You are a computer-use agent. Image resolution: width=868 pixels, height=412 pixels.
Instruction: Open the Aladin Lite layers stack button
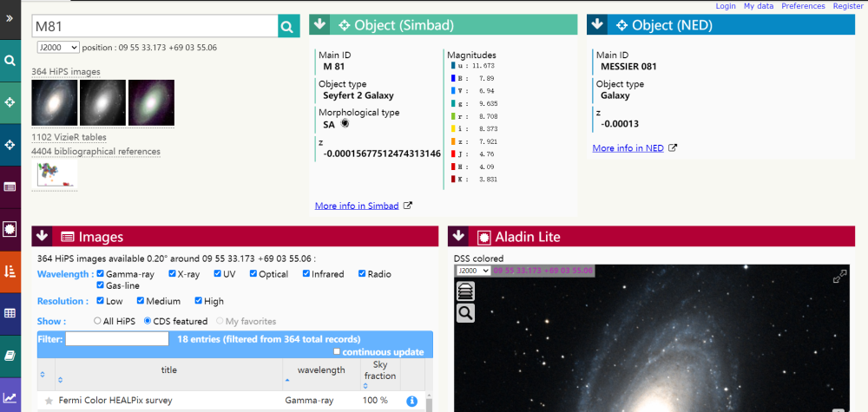(x=465, y=291)
